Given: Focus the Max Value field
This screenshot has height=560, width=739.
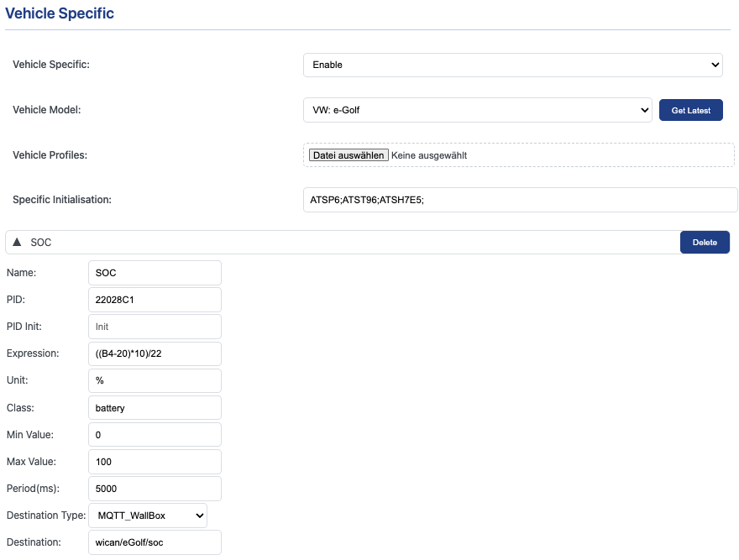Looking at the screenshot, I should coord(155,462).
